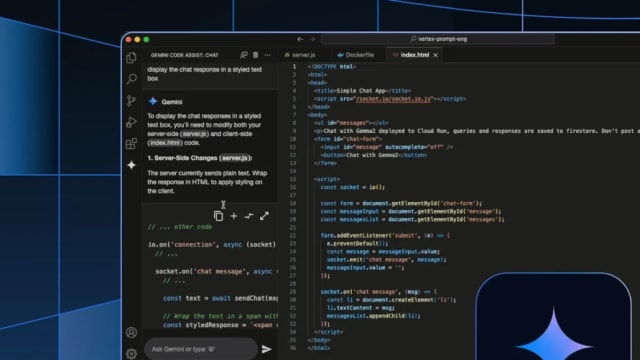The width and height of the screenshot is (640, 360).
Task: Open the Explorer view in the activity bar
Action: point(131,58)
